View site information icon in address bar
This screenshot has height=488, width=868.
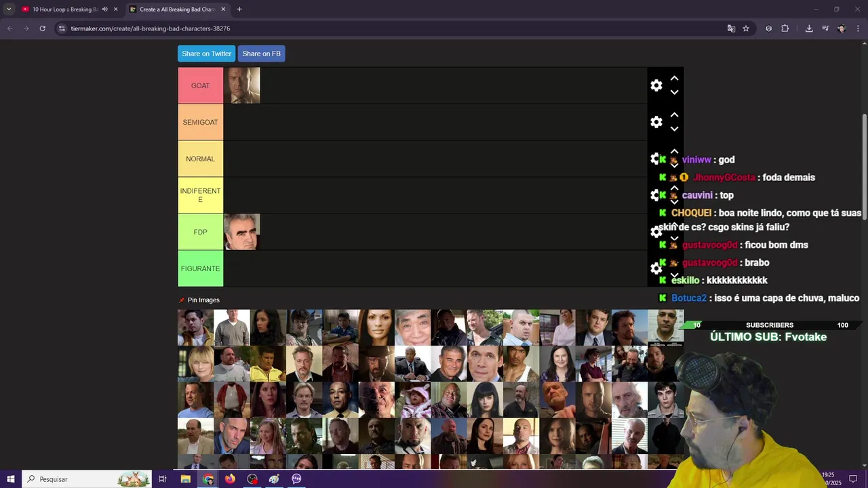coord(62,28)
